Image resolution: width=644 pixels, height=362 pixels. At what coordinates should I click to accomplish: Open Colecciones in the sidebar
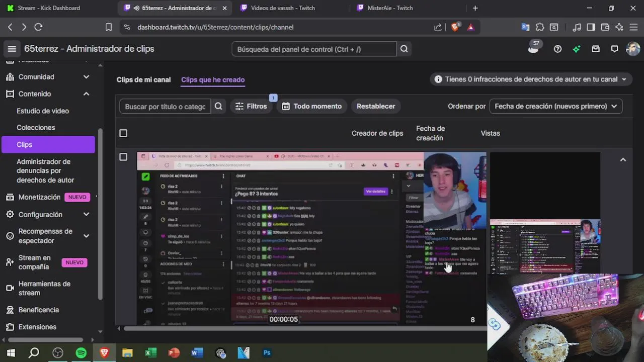pyautogui.click(x=36, y=128)
